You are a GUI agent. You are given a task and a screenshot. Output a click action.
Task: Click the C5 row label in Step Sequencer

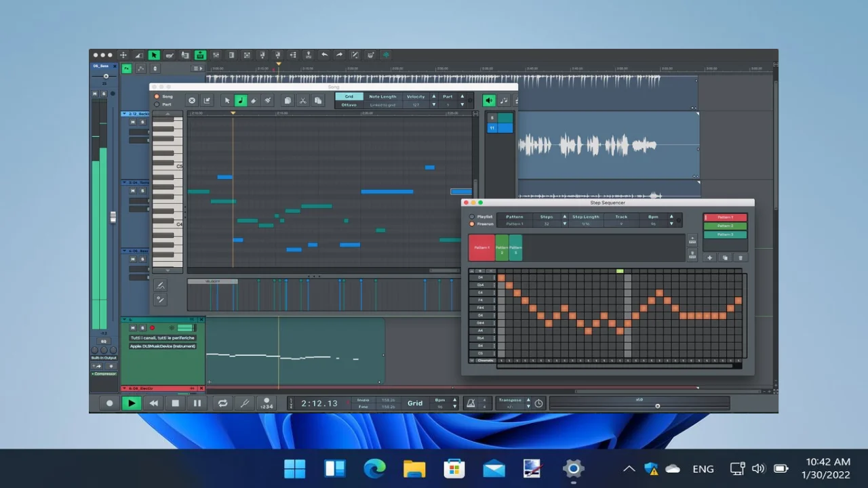481,353
